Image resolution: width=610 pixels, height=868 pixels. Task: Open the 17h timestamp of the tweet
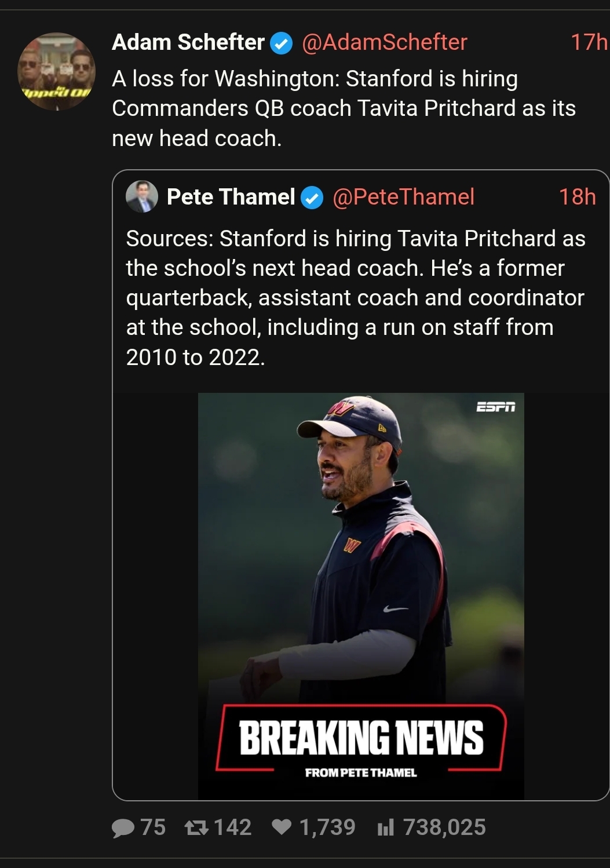(x=589, y=42)
